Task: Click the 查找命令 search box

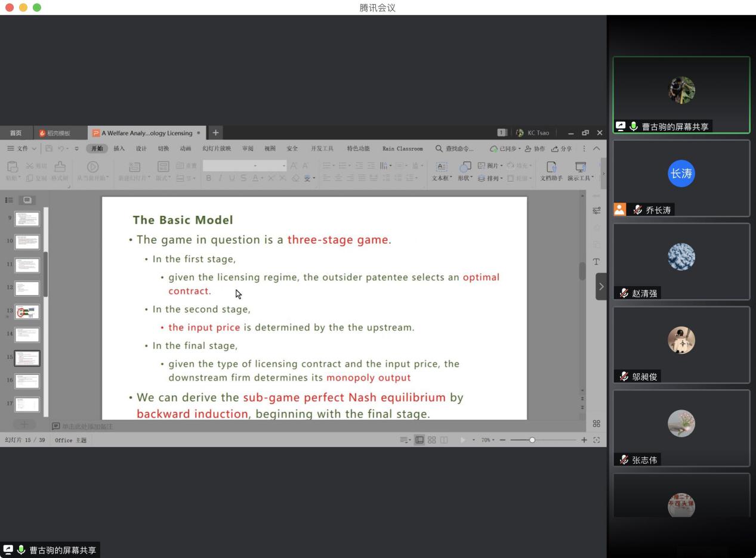Action: click(x=455, y=148)
